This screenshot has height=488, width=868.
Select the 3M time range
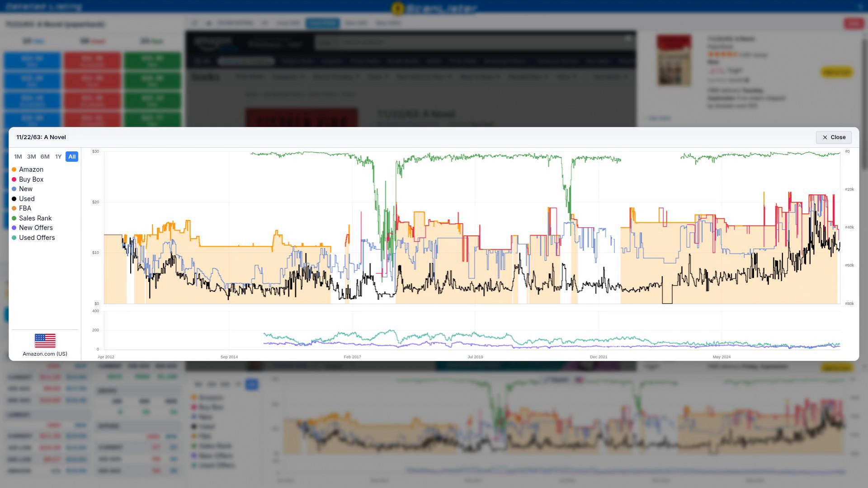pyautogui.click(x=31, y=157)
